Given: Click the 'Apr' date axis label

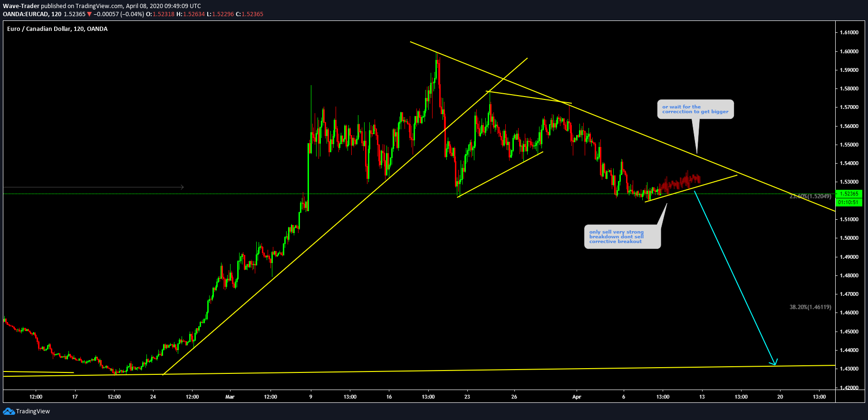Looking at the screenshot, I should coord(577,397).
